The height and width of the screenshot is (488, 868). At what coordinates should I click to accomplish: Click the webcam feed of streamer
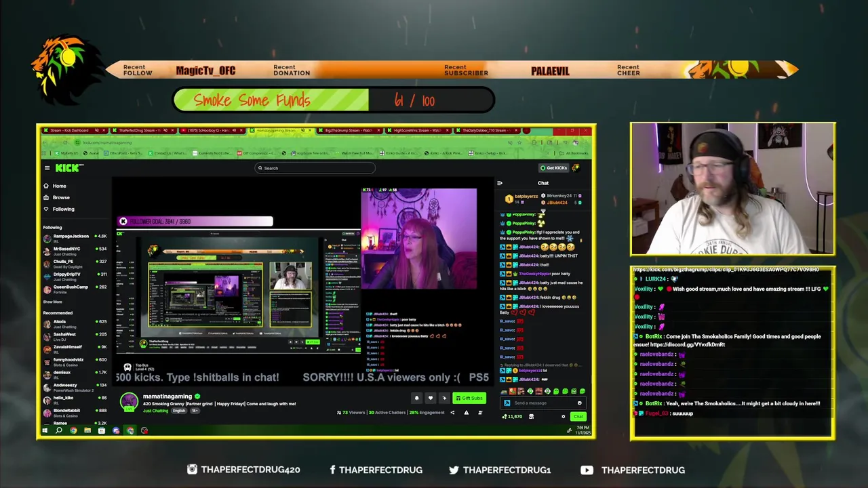tap(732, 189)
